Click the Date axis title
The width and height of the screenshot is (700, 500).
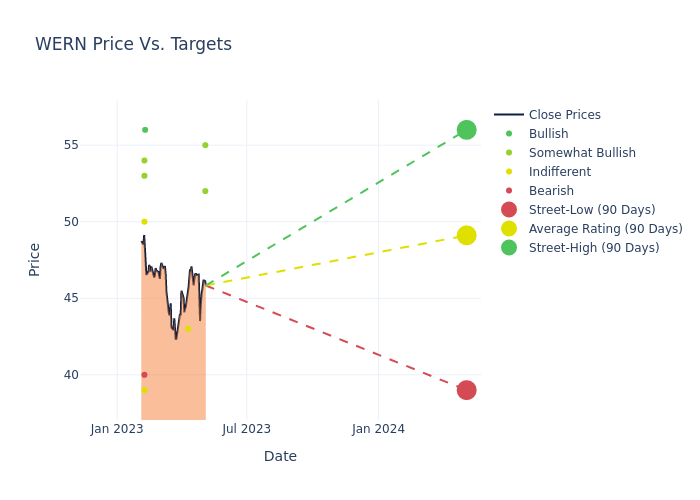pyautogui.click(x=280, y=457)
